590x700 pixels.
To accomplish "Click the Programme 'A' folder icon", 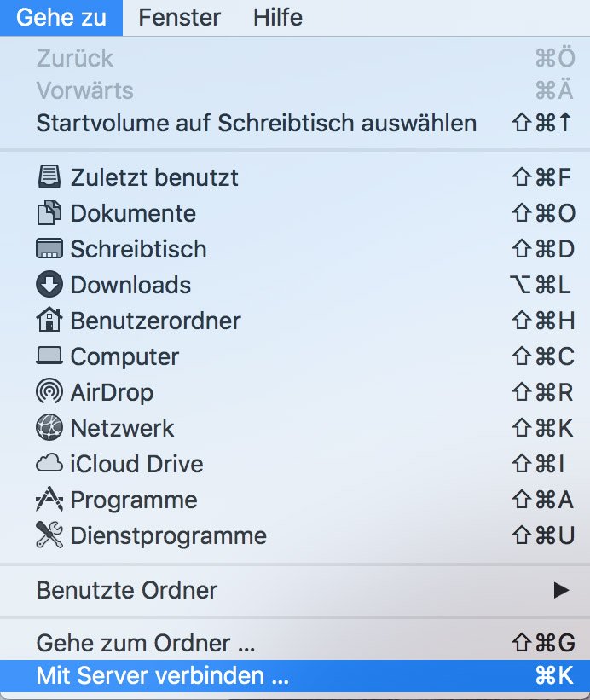I will pyautogui.click(x=49, y=500).
